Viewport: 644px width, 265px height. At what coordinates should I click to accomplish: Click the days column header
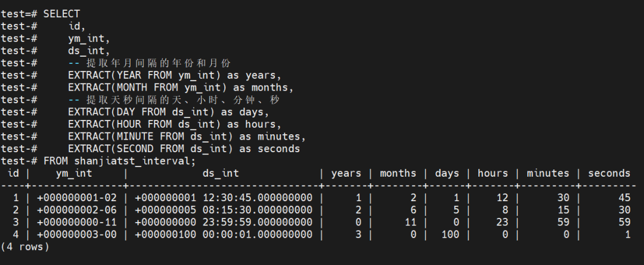click(x=447, y=173)
